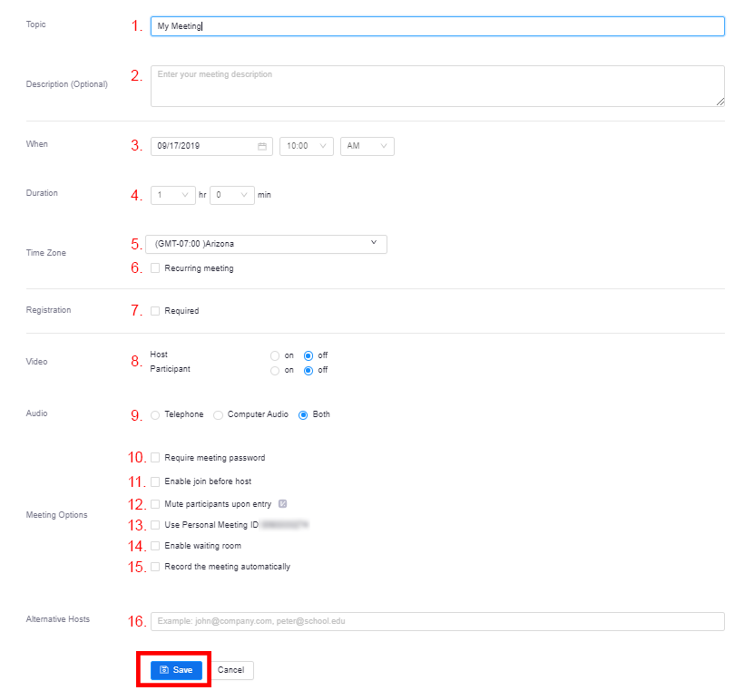Open the duration minutes dropdown
The image size is (754, 700).
pos(231,194)
